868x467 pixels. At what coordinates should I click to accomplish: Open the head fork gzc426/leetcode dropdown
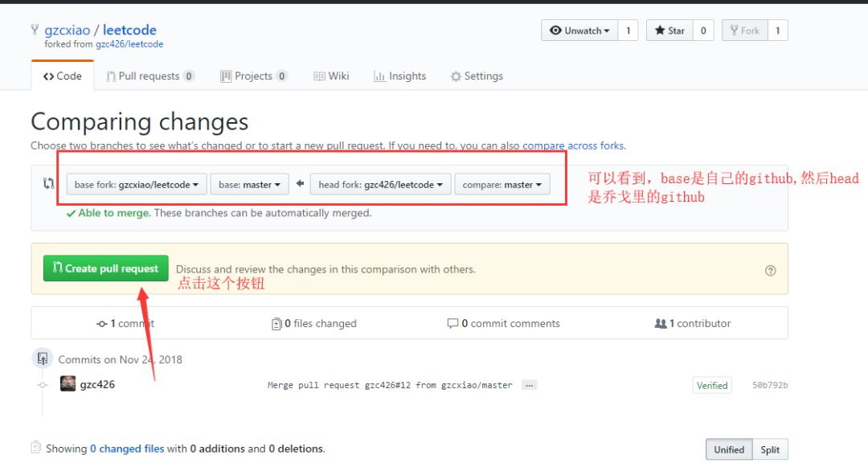[x=380, y=184]
